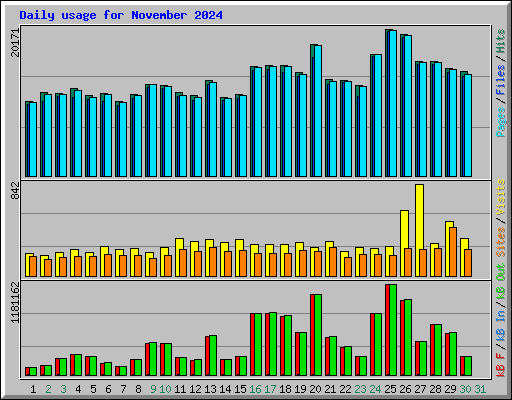The image size is (512, 400).
Task: Select green day label 17
Action: click(270, 389)
